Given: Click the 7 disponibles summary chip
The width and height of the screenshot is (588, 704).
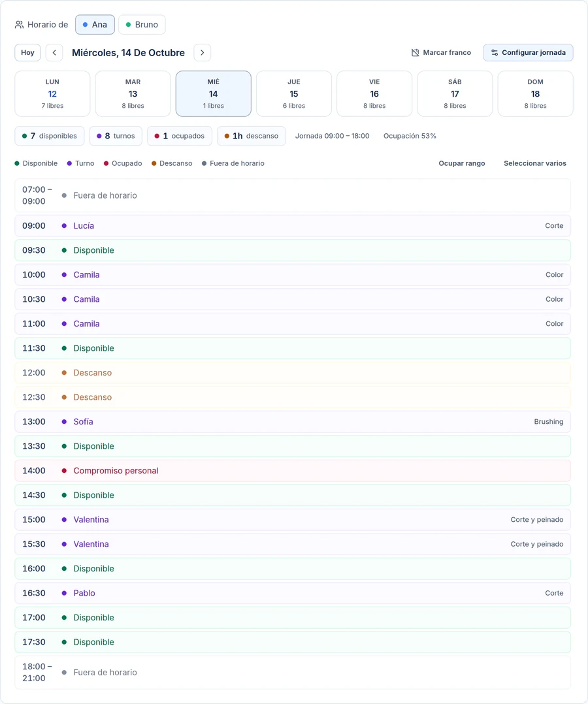Looking at the screenshot, I should [x=50, y=136].
